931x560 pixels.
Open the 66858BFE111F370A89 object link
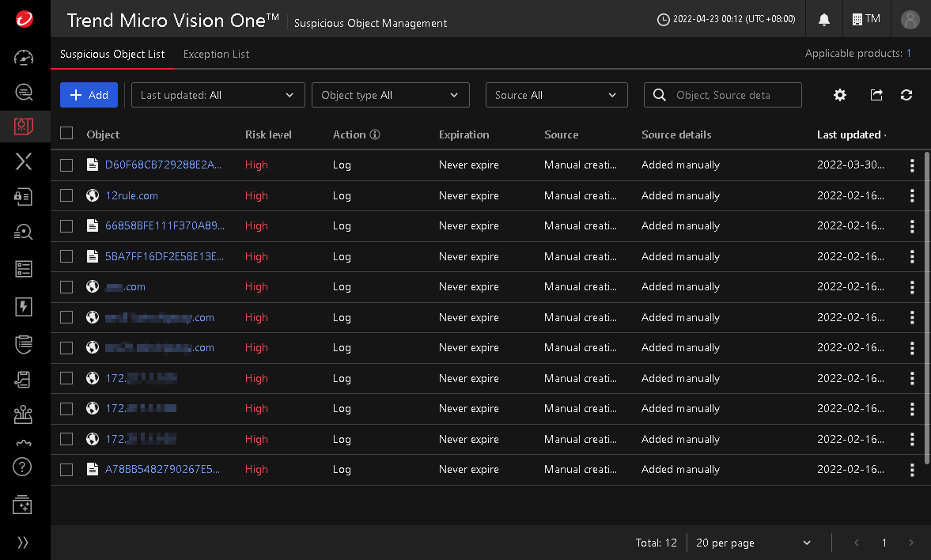click(x=165, y=226)
